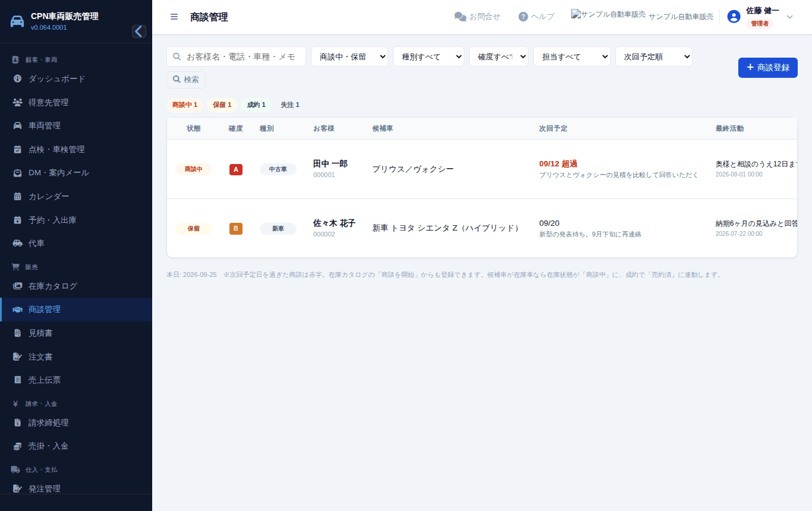Click the 予約・入出庫 icon
Image resolution: width=812 pixels, height=511 pixels.
(17, 220)
